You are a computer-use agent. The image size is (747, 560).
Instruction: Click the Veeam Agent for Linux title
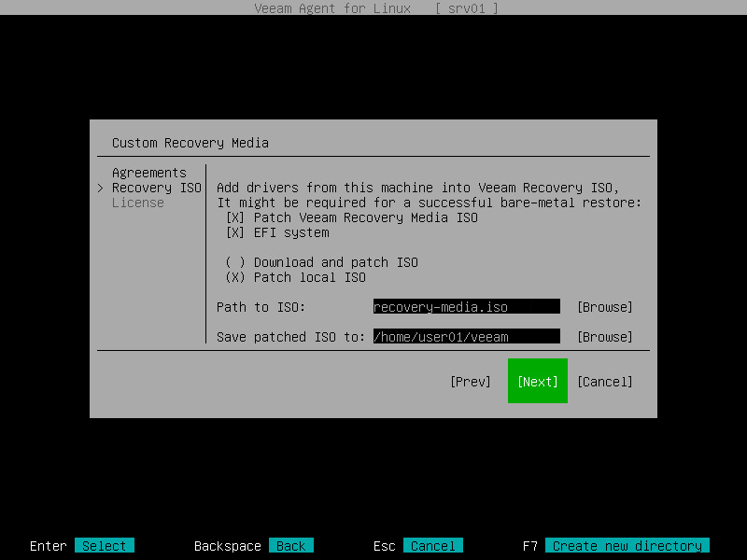click(332, 8)
